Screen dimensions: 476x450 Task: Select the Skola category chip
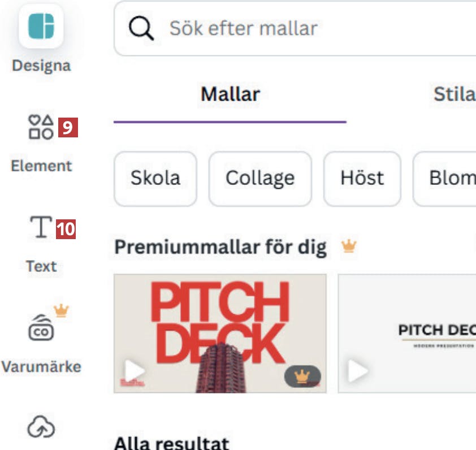click(x=155, y=178)
